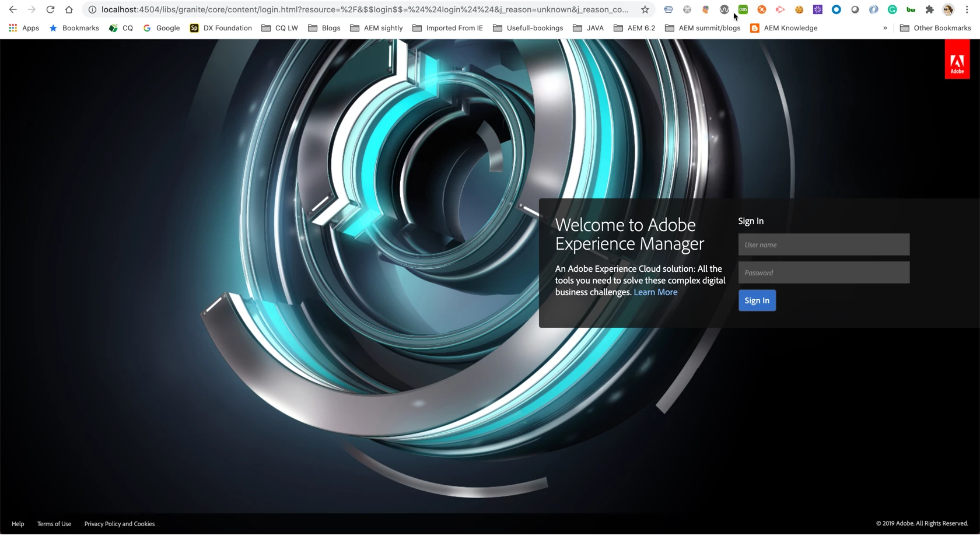This screenshot has height=539, width=980.
Task: Open the Grammarly green G extension
Action: pyautogui.click(x=892, y=9)
